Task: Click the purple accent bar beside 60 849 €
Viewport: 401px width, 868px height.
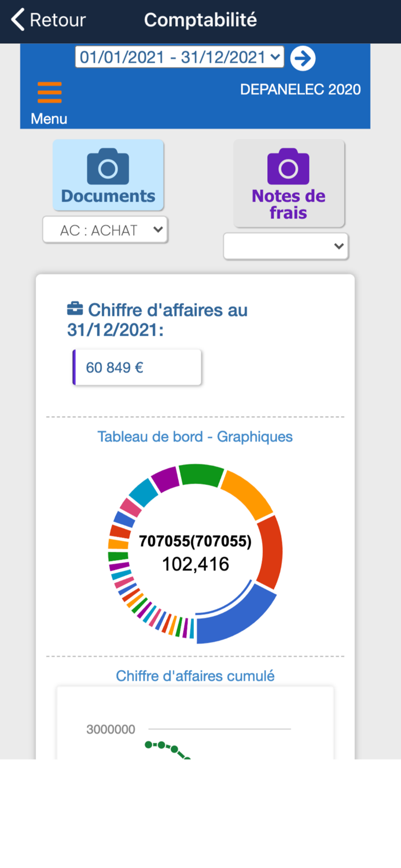Action: click(73, 367)
